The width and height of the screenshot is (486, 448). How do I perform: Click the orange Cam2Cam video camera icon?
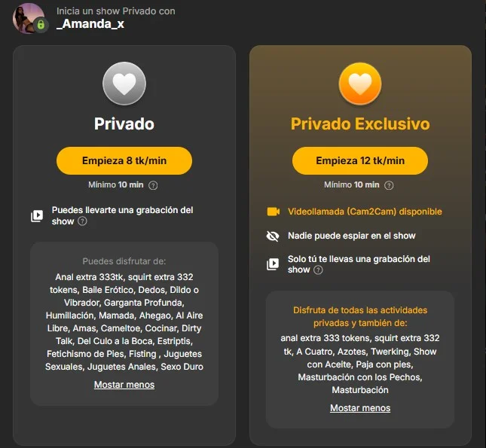pyautogui.click(x=273, y=212)
